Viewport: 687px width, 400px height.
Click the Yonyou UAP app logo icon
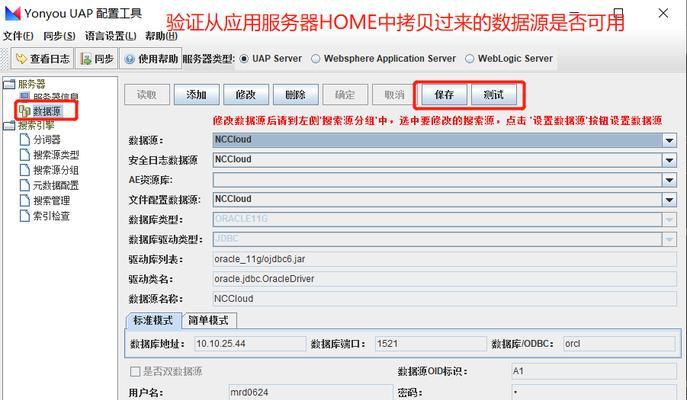coord(13,13)
